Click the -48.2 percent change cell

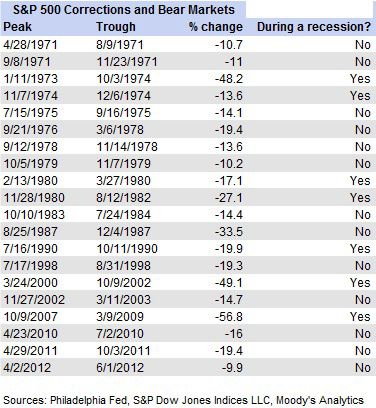coord(229,79)
